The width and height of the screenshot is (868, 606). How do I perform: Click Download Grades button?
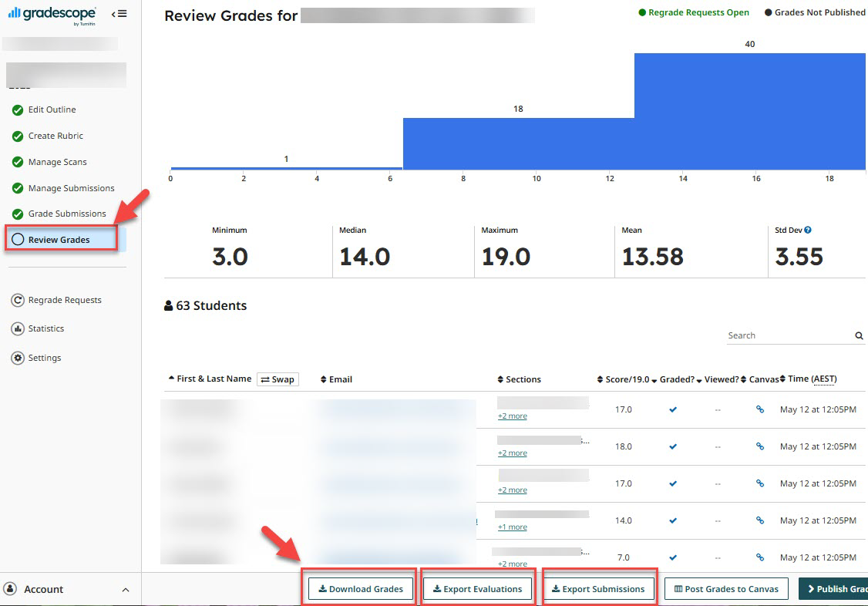coord(360,589)
